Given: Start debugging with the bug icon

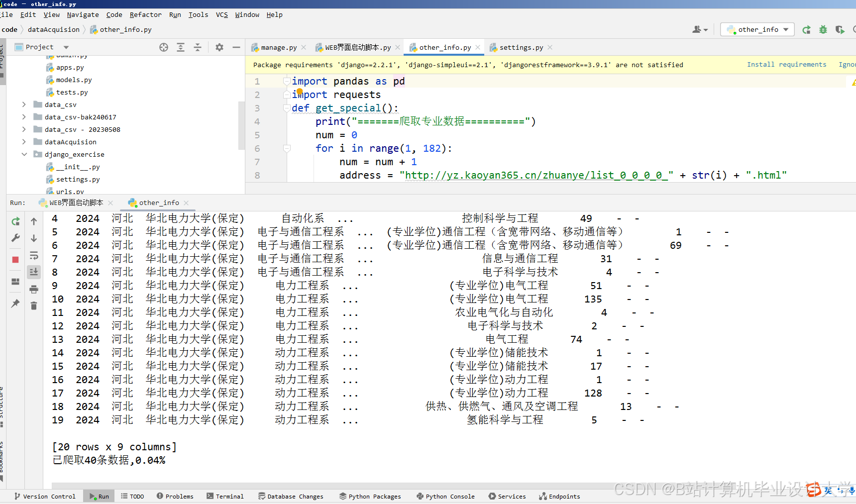Looking at the screenshot, I should point(823,29).
